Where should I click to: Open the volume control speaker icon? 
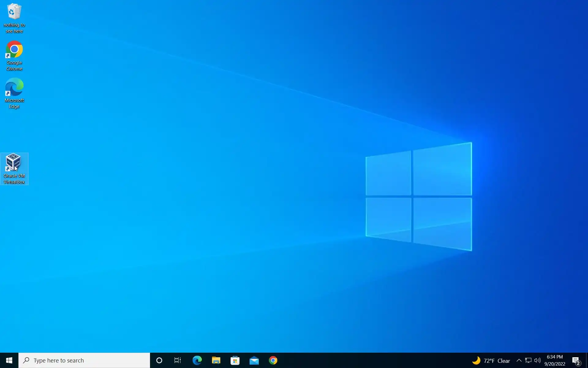click(537, 360)
